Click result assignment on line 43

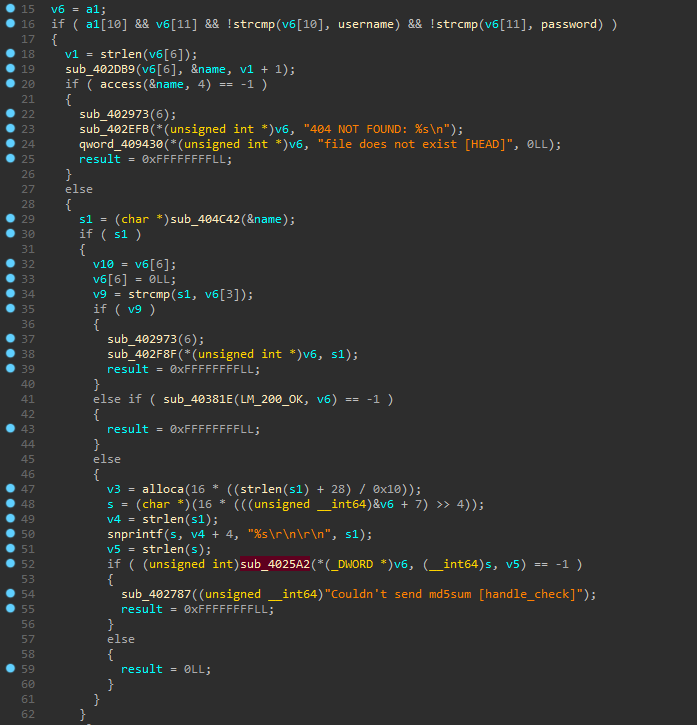point(184,429)
